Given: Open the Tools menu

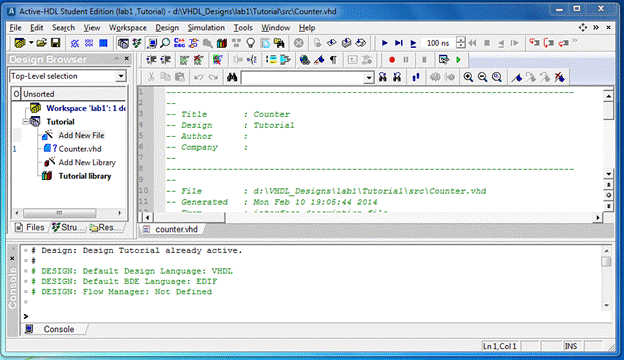Looking at the screenshot, I should (243, 28).
